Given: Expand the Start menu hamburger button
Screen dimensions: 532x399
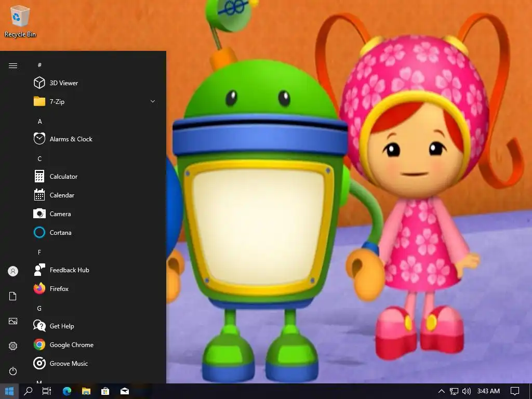Looking at the screenshot, I should (13, 65).
